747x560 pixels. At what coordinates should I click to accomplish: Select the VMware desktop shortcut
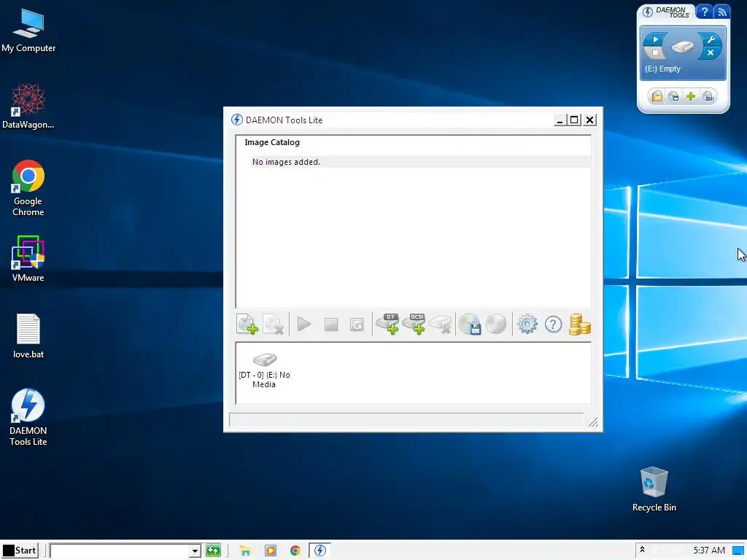(x=28, y=259)
